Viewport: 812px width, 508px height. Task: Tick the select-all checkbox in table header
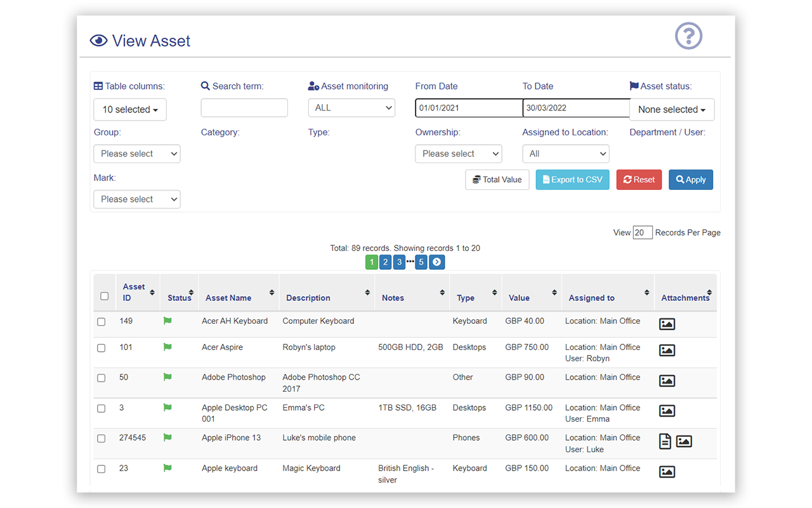click(105, 296)
